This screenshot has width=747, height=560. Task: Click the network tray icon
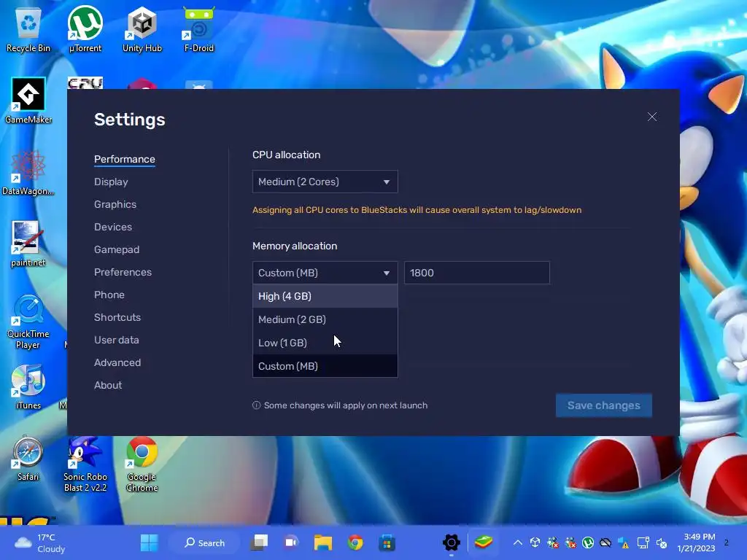(643, 542)
